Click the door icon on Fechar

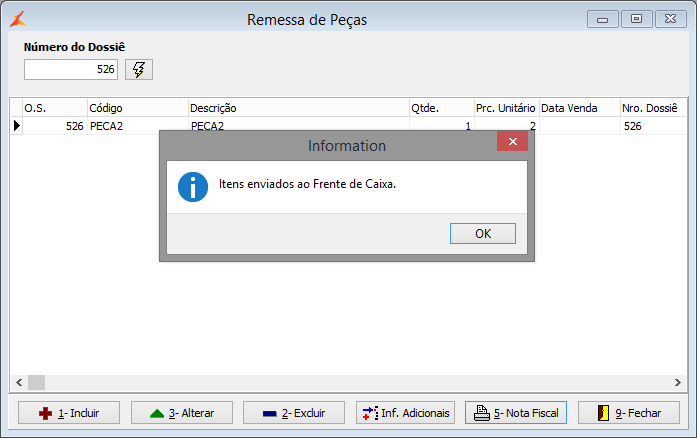603,413
